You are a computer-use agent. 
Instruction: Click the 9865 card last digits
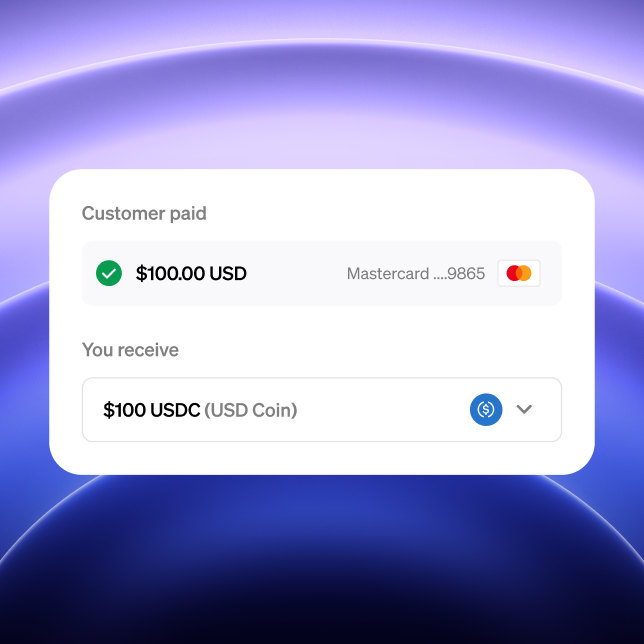pos(466,274)
